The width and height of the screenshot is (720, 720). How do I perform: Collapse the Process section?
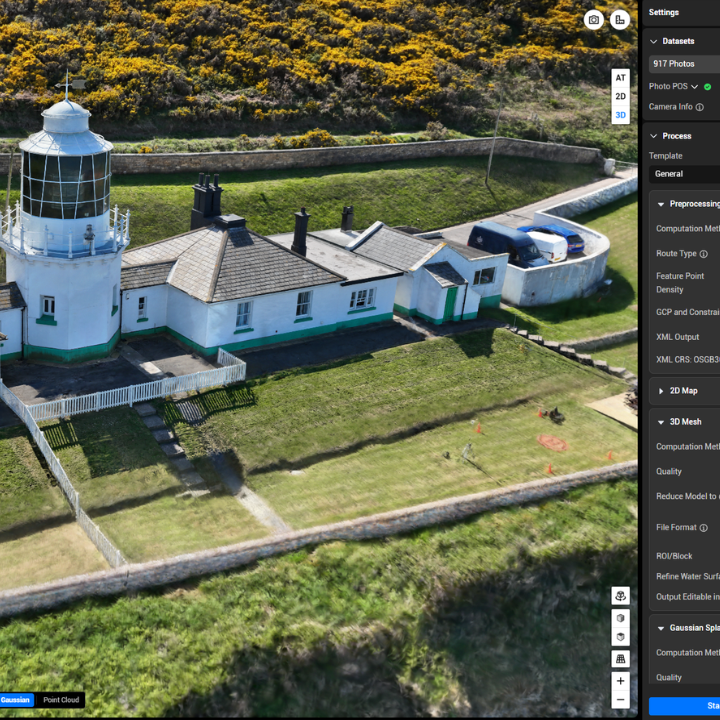(x=653, y=136)
